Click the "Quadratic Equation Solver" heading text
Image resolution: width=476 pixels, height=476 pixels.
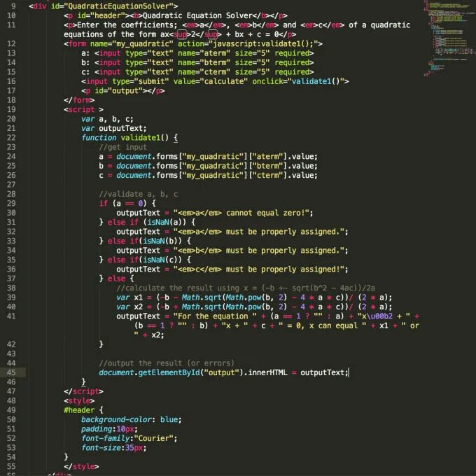[197, 15]
